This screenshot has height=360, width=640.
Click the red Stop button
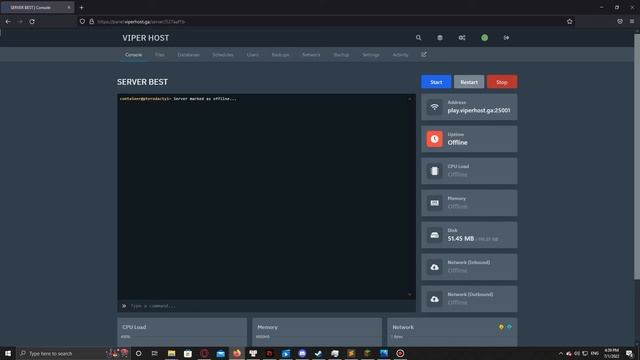(x=502, y=82)
